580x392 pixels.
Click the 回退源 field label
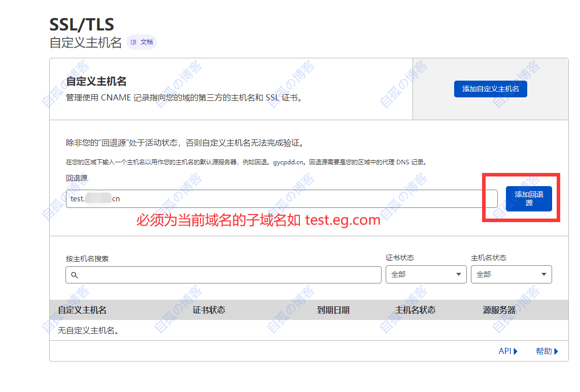pos(77,178)
